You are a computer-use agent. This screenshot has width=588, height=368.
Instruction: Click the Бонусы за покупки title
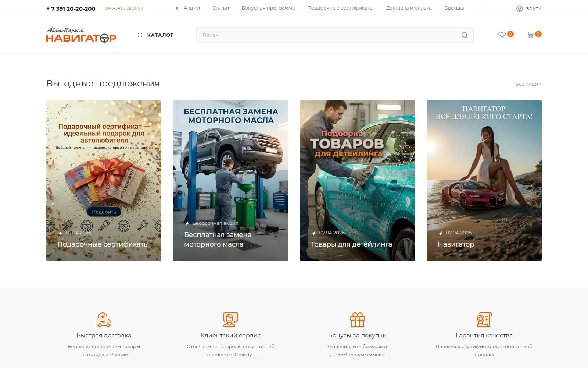pos(357,335)
